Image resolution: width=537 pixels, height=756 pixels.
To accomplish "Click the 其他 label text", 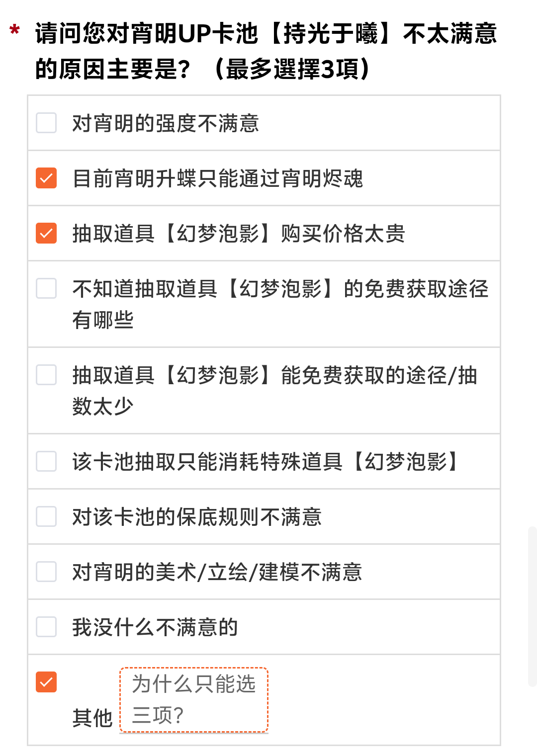I will pos(92,718).
